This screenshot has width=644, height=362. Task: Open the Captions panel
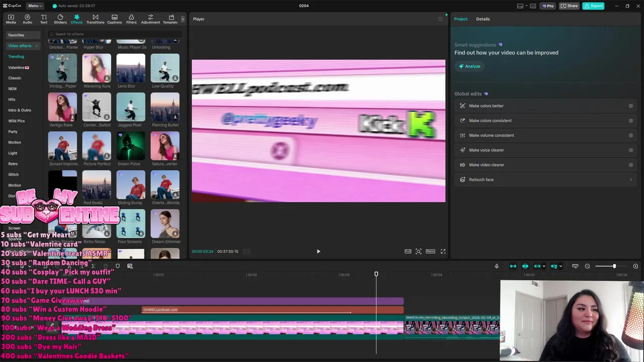pyautogui.click(x=114, y=19)
